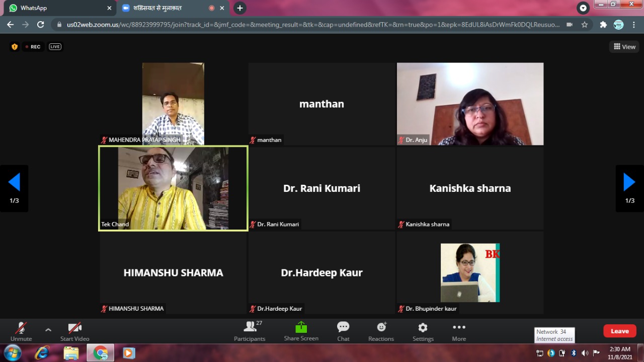
Task: Expand audio options caret beside Unmute
Action: pos(48,330)
